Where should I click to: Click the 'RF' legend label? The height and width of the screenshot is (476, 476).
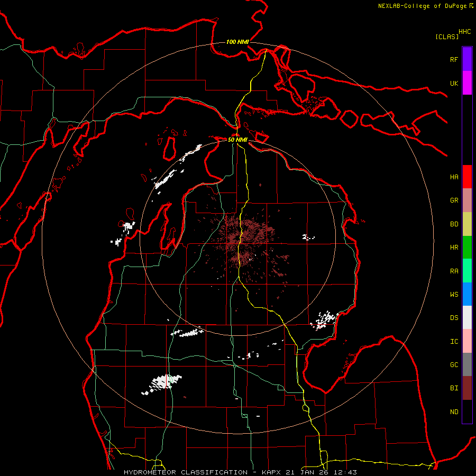point(454,59)
